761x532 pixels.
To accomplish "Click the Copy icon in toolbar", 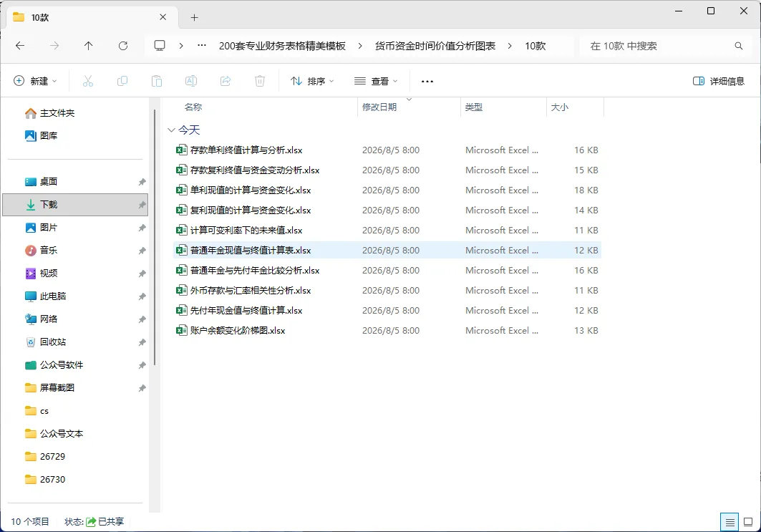I will click(x=122, y=81).
